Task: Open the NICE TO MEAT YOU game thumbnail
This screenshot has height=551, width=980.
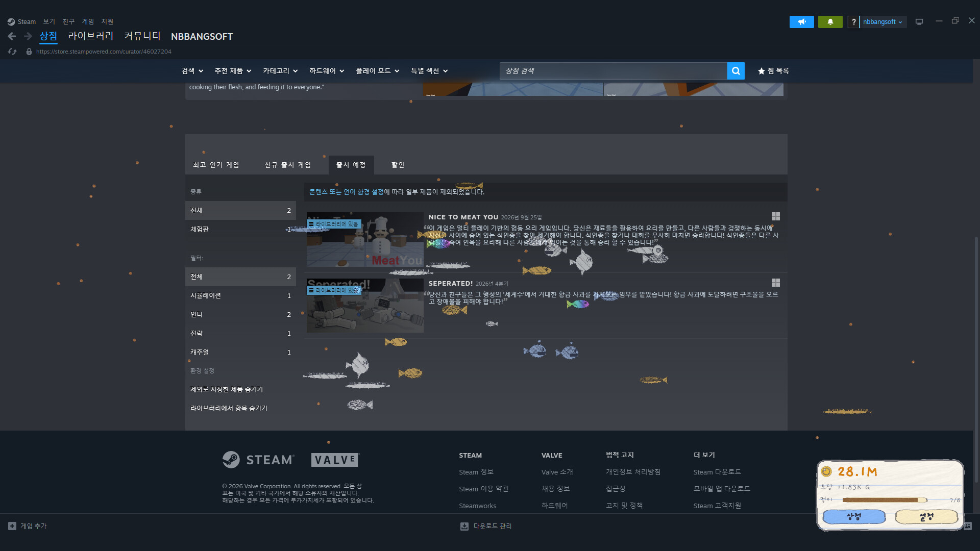Action: [365, 239]
